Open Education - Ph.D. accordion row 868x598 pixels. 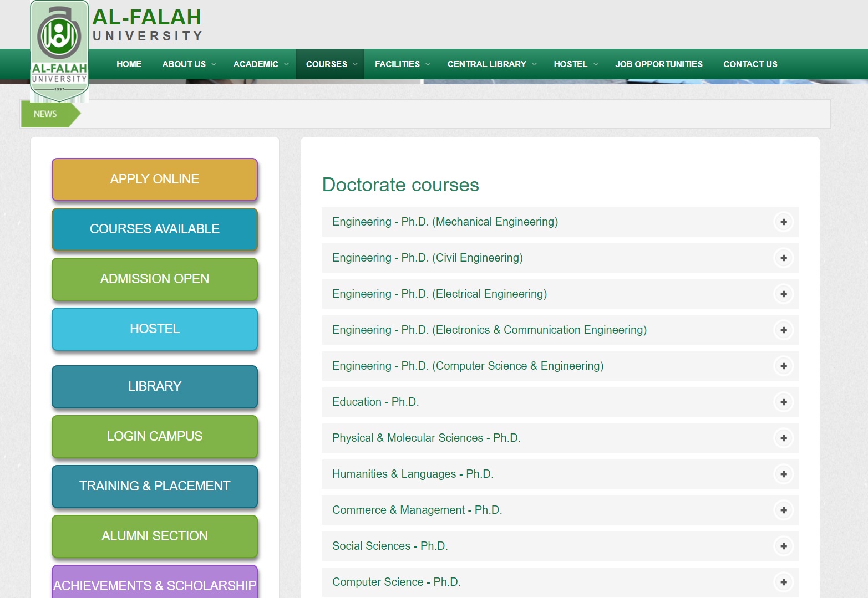coord(560,402)
